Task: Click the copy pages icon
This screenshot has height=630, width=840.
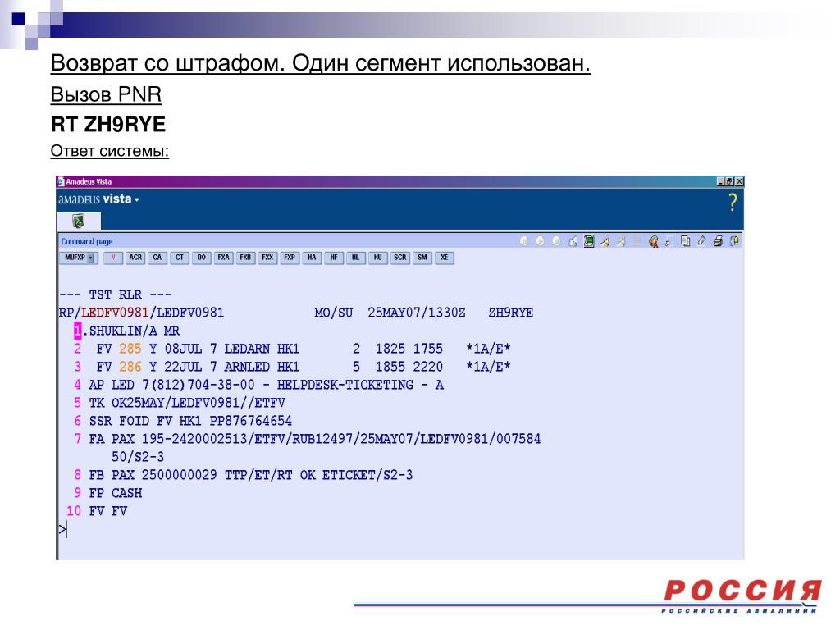Action: pyautogui.click(x=685, y=241)
